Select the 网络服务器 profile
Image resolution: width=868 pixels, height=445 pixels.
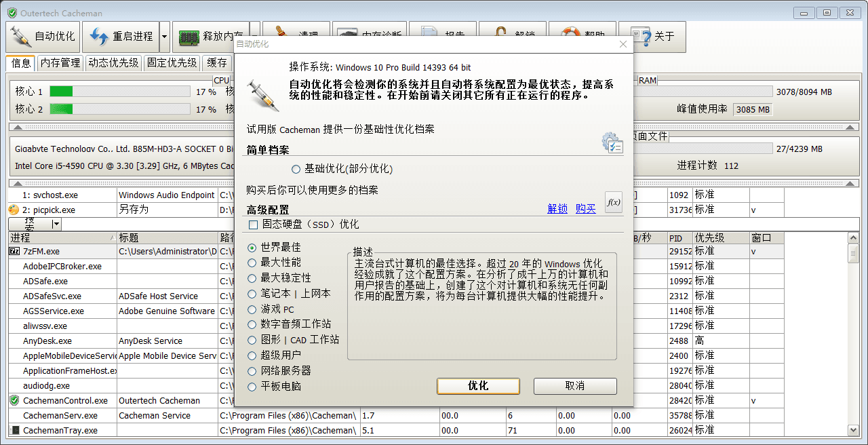point(279,371)
